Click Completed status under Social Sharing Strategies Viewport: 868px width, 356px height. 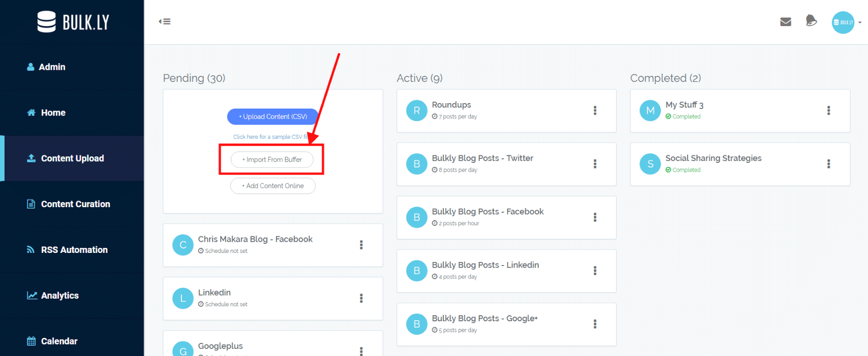pos(683,170)
